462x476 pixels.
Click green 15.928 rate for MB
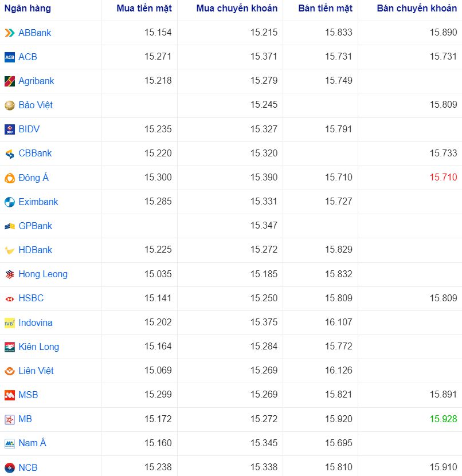pos(443,419)
